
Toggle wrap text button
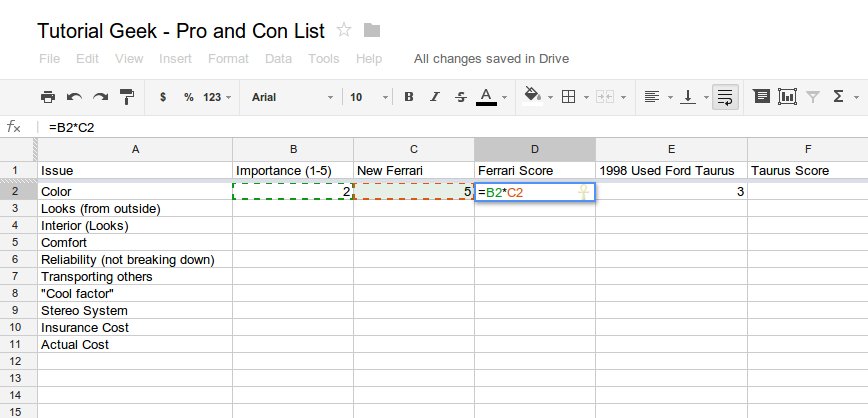(x=725, y=97)
